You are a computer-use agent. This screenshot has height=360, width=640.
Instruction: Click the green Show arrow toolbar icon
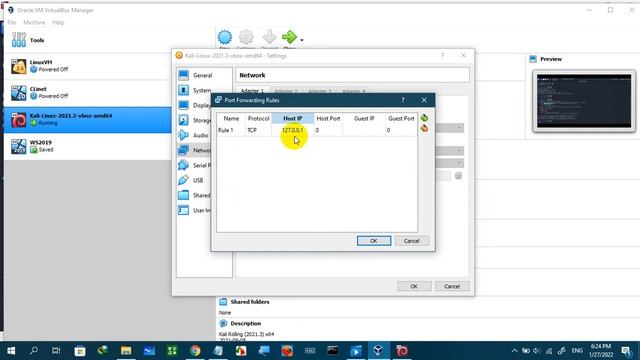pos(289,38)
